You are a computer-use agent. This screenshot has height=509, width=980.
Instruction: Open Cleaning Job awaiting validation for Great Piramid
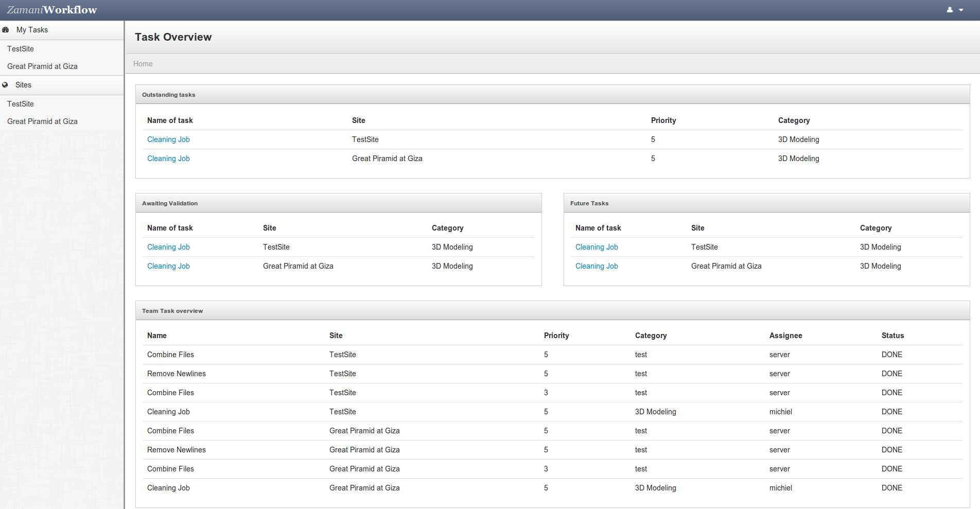168,266
